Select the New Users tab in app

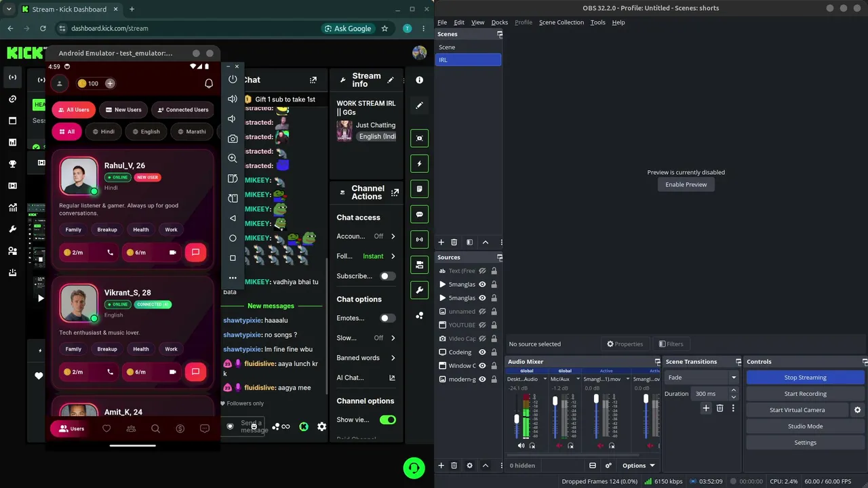tap(123, 110)
